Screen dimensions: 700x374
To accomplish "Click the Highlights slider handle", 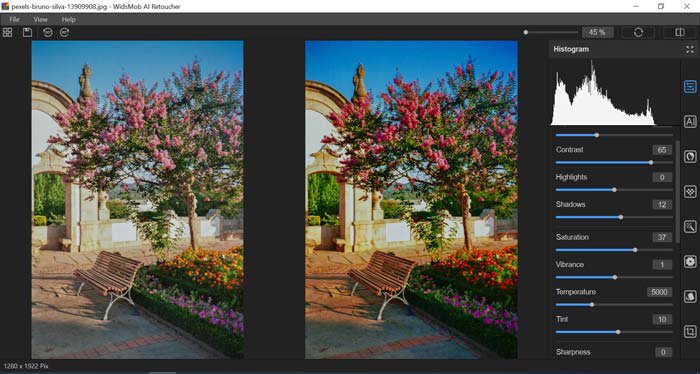I will (x=614, y=190).
